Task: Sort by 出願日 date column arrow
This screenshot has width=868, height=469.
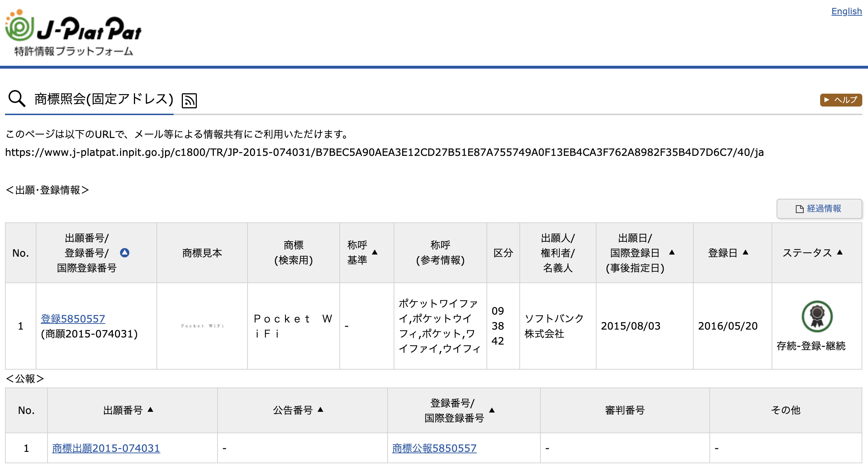Action: [x=672, y=252]
